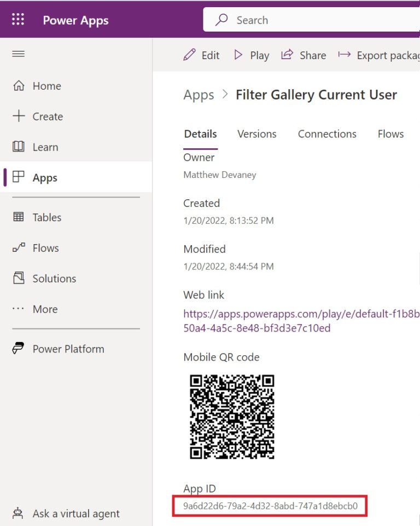Select the Flows tab on the details page
The width and height of the screenshot is (420, 526).
point(390,134)
